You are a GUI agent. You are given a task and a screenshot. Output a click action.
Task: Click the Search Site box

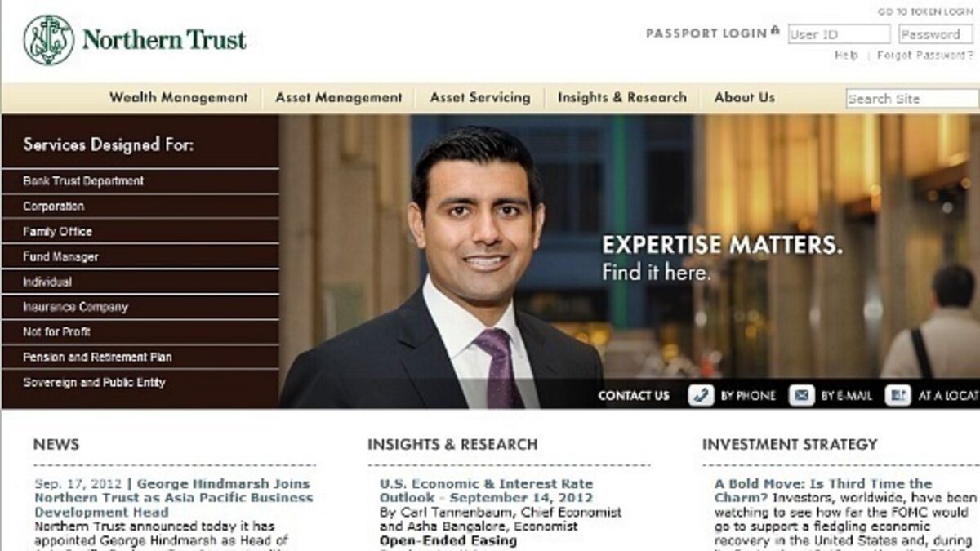tap(912, 99)
